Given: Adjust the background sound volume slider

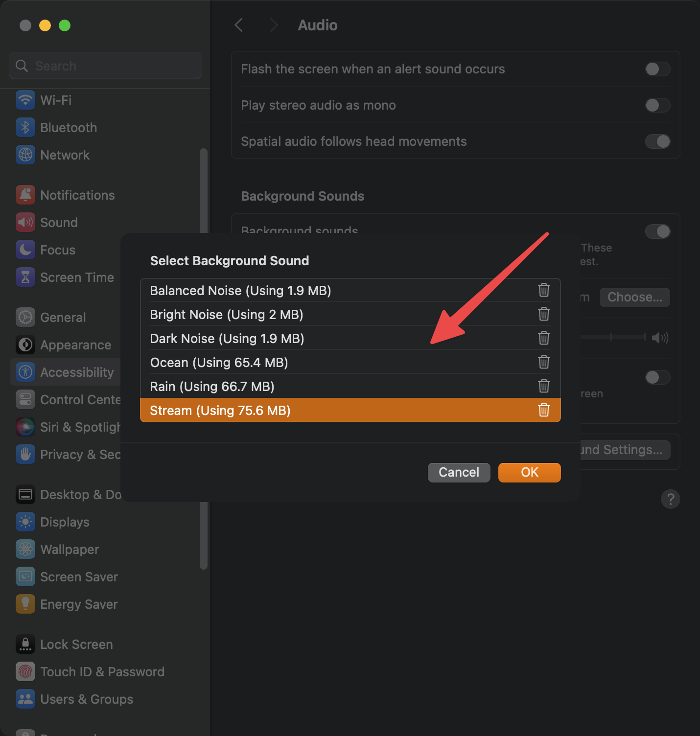Looking at the screenshot, I should 611,338.
